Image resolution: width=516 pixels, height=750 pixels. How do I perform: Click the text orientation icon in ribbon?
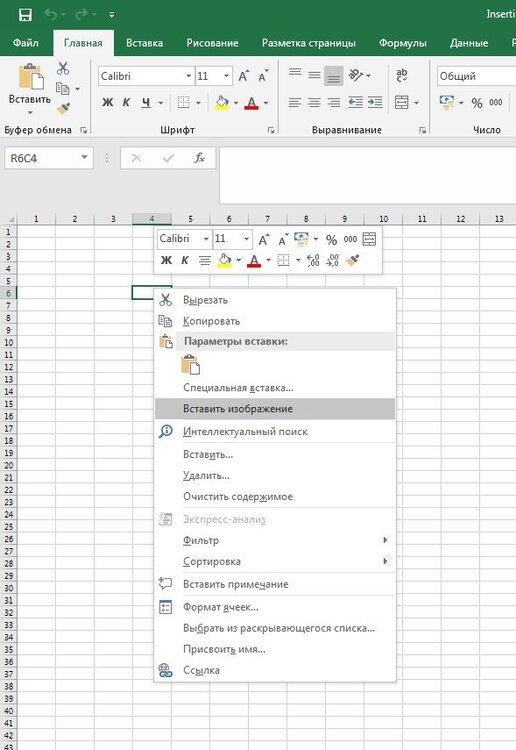(x=356, y=75)
